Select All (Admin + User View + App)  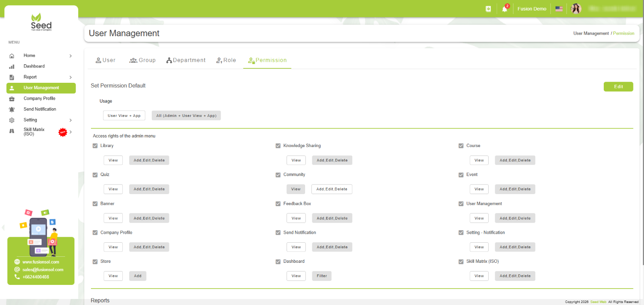click(x=186, y=116)
